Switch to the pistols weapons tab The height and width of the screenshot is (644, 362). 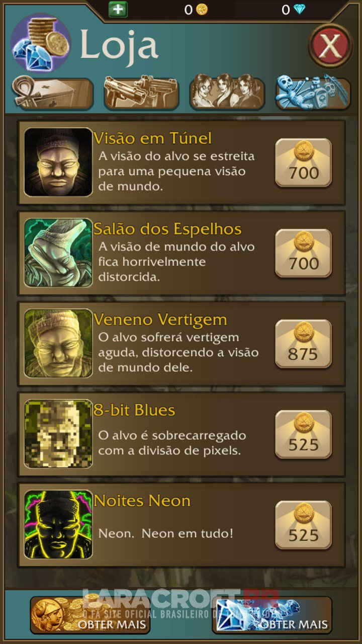tap(141, 93)
